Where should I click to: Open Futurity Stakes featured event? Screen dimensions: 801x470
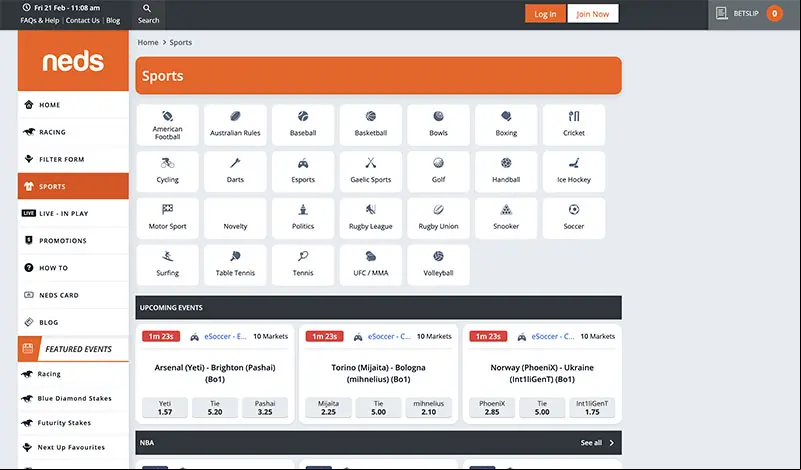73,423
